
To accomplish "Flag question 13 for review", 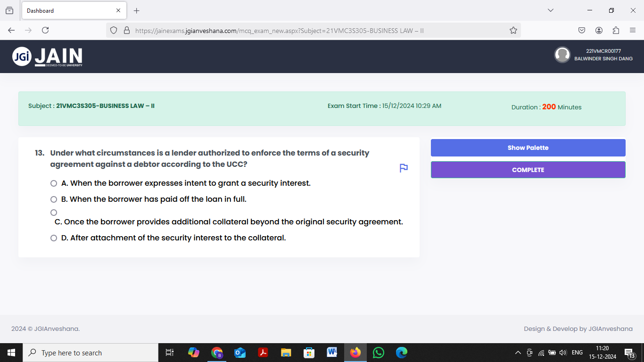I will pos(403,168).
